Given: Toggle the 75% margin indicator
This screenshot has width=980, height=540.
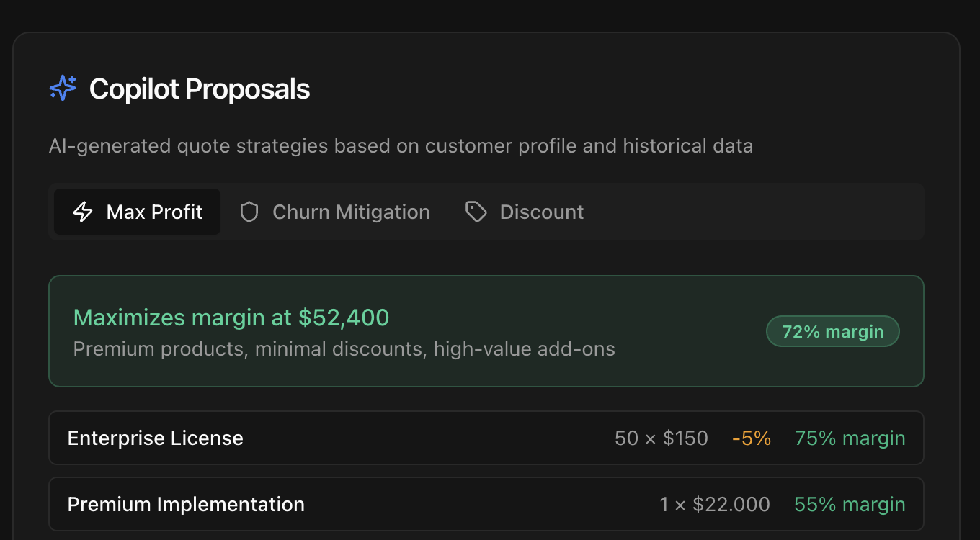Looking at the screenshot, I should pos(850,438).
